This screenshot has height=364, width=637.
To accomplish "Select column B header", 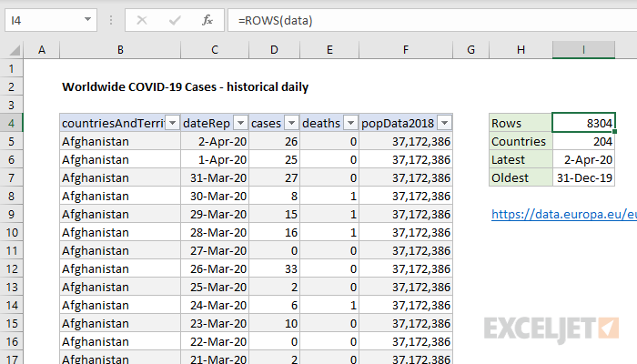I will click(120, 50).
